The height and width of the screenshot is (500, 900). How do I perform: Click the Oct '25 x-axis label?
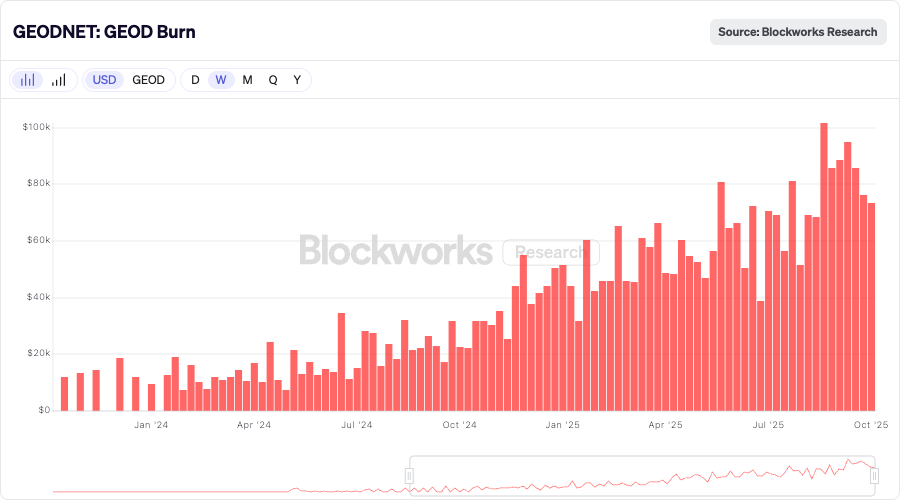pos(871,425)
